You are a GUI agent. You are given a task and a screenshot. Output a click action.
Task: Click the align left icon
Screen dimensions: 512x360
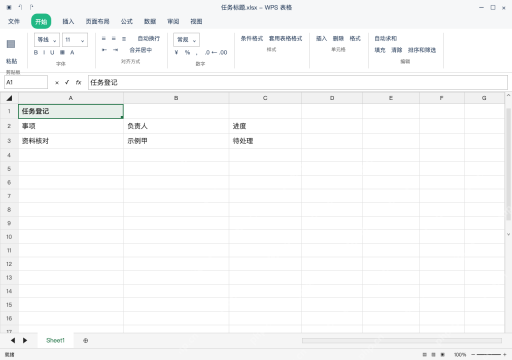point(104,39)
